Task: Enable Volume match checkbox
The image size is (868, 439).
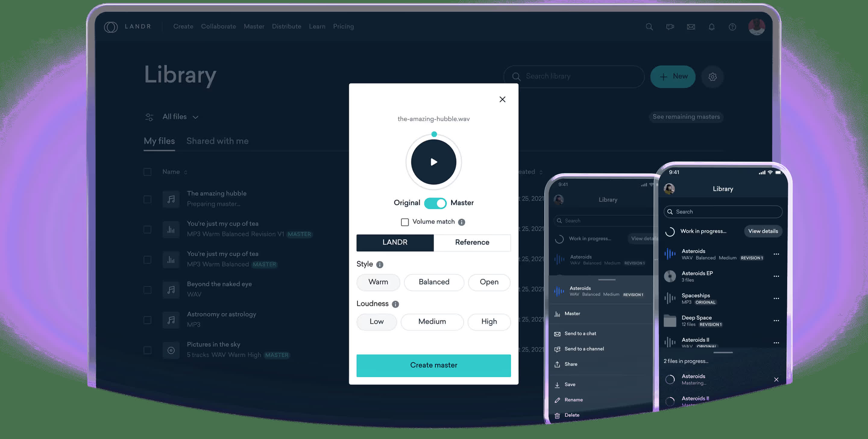Action: 405,222
